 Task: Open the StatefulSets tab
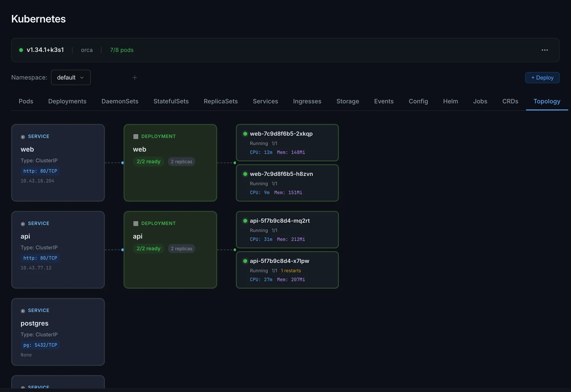point(171,101)
